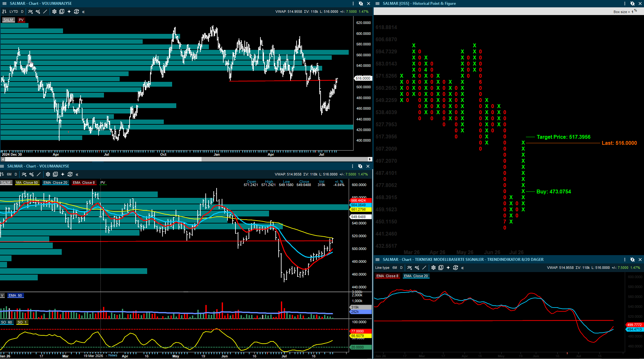Screen dimensions: 644x359
Task: Add indicator in top-left chart toolbar
Action: tap(30, 12)
